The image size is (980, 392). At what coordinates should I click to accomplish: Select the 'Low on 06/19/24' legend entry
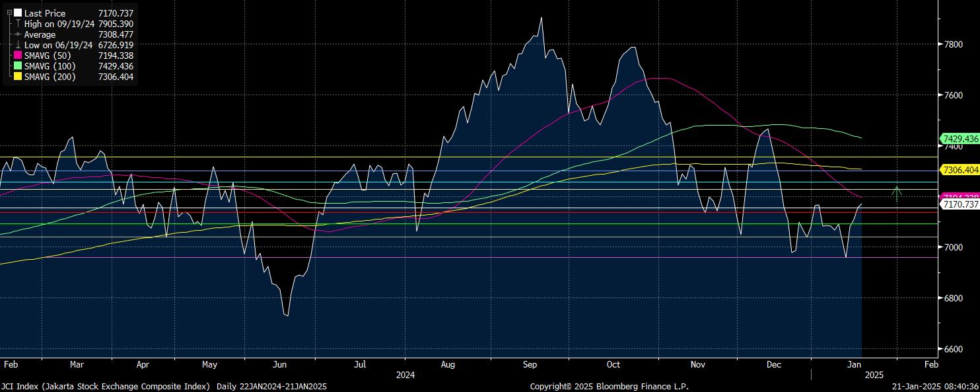59,45
